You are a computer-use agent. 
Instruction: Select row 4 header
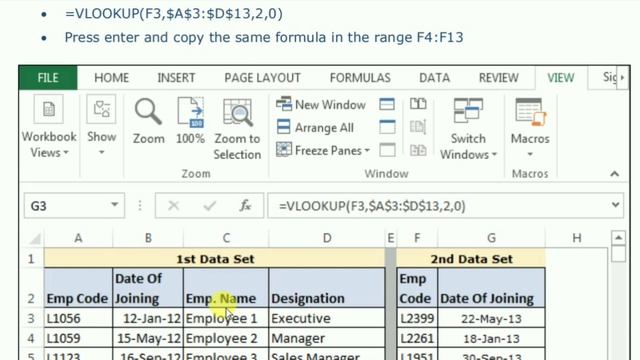(x=31, y=338)
